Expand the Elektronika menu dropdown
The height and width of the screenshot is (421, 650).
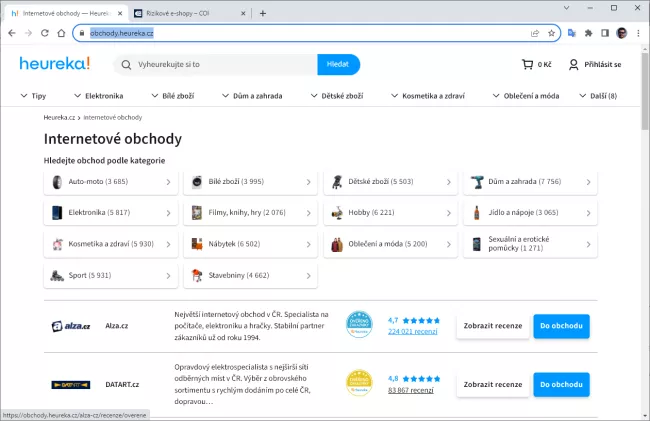click(x=99, y=96)
